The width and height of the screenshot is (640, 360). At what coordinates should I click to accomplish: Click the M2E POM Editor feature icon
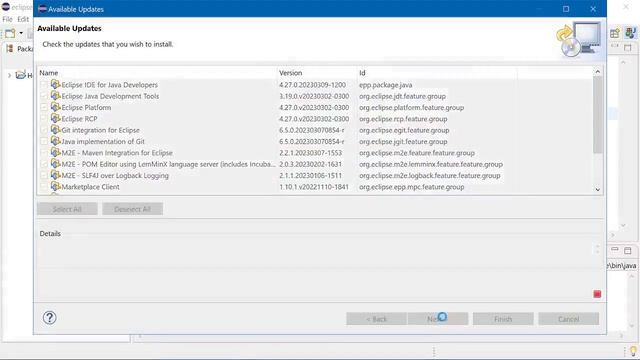point(56,164)
